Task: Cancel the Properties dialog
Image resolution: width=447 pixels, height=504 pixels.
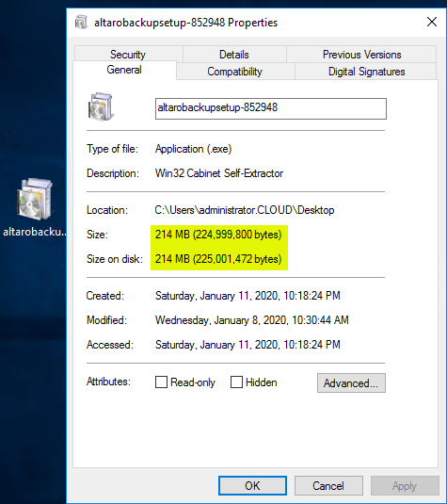Action: click(328, 486)
